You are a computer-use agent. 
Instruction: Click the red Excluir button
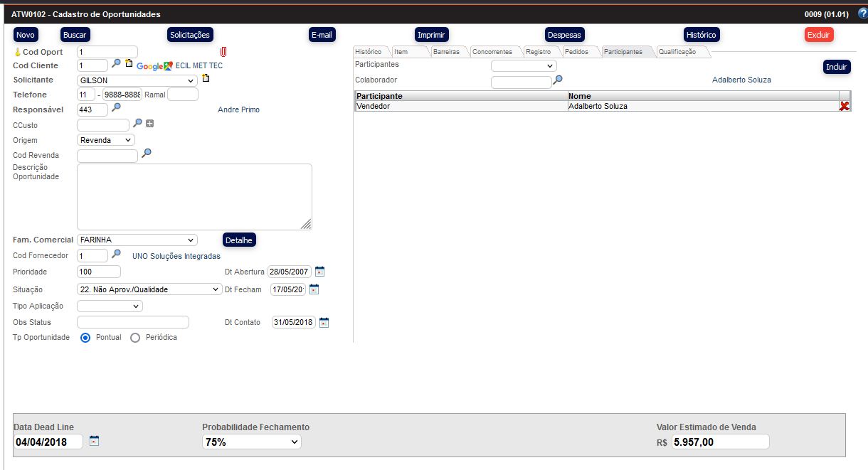(818, 35)
